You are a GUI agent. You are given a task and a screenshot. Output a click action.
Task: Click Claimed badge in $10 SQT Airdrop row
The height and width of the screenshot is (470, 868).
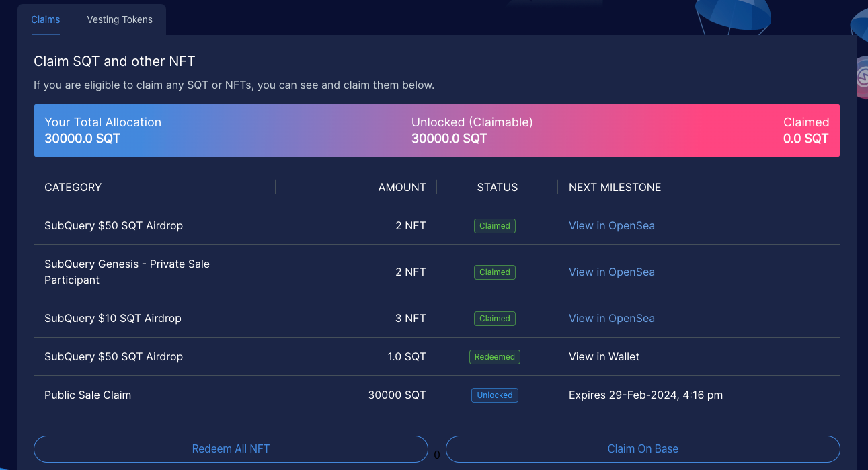pos(495,319)
